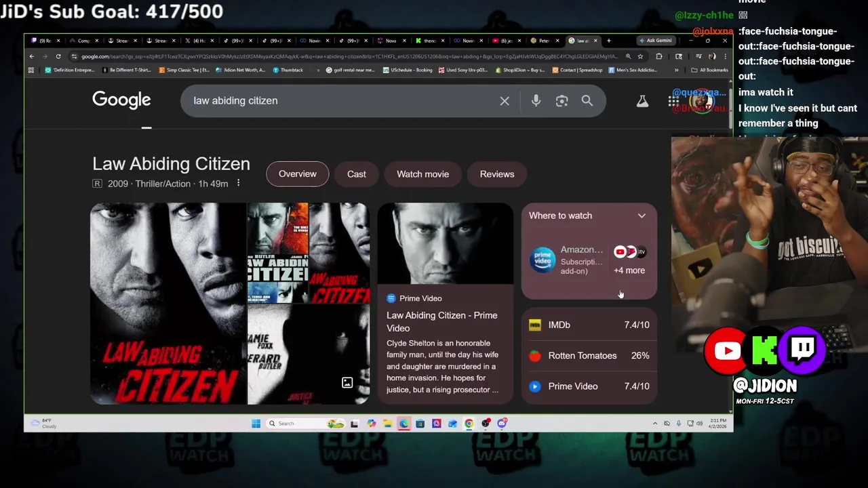Open the Prime Video 7.4/10 rating
The image size is (868, 488).
(x=589, y=386)
